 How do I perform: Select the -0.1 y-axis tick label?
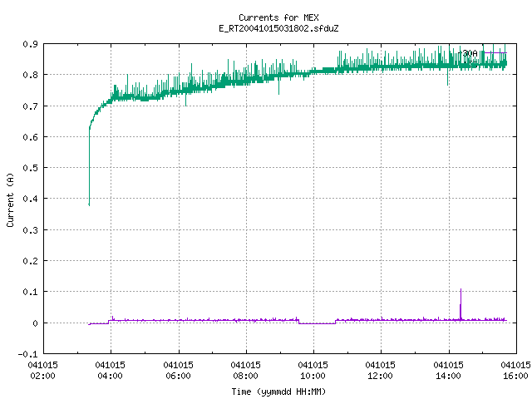[27, 354]
